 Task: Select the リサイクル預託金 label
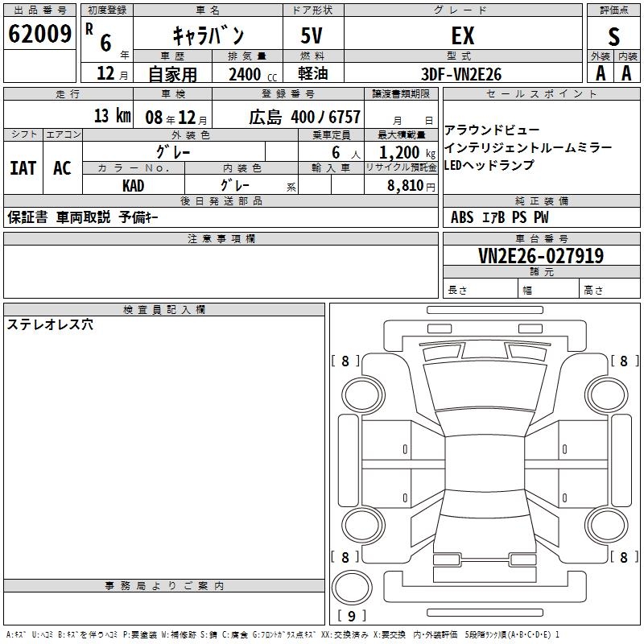[x=401, y=167]
